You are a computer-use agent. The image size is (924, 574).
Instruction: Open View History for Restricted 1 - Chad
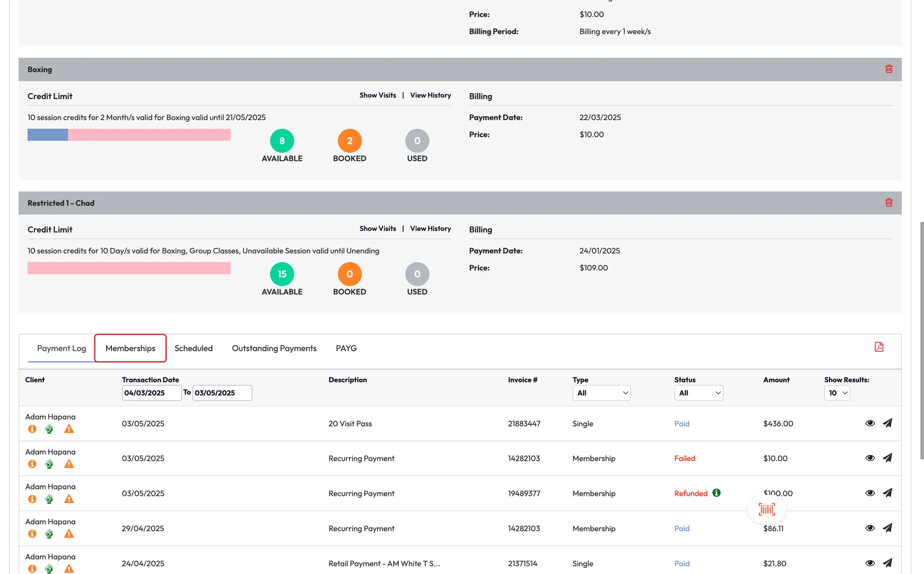point(430,229)
